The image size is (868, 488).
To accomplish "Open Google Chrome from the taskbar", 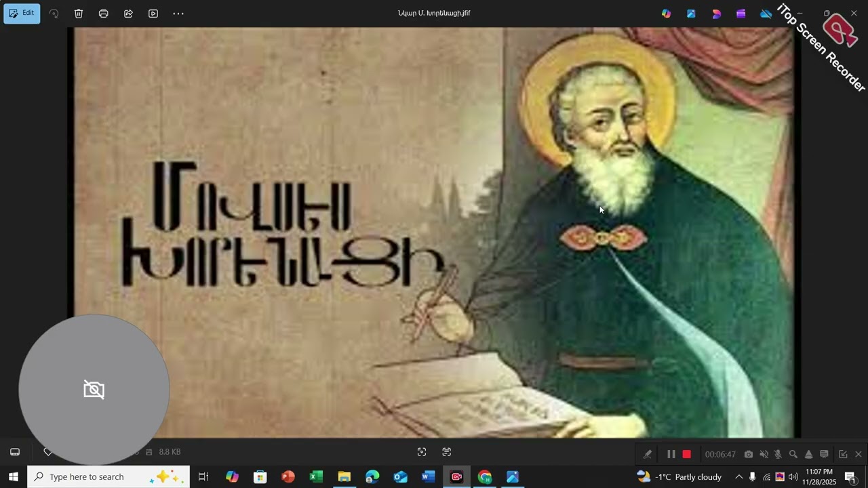I will pos(484,476).
